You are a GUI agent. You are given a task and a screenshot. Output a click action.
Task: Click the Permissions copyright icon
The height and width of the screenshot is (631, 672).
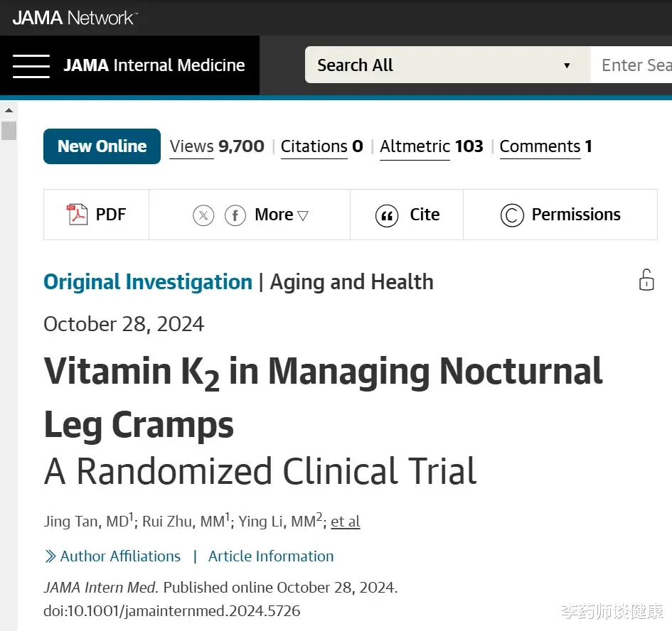coord(512,215)
